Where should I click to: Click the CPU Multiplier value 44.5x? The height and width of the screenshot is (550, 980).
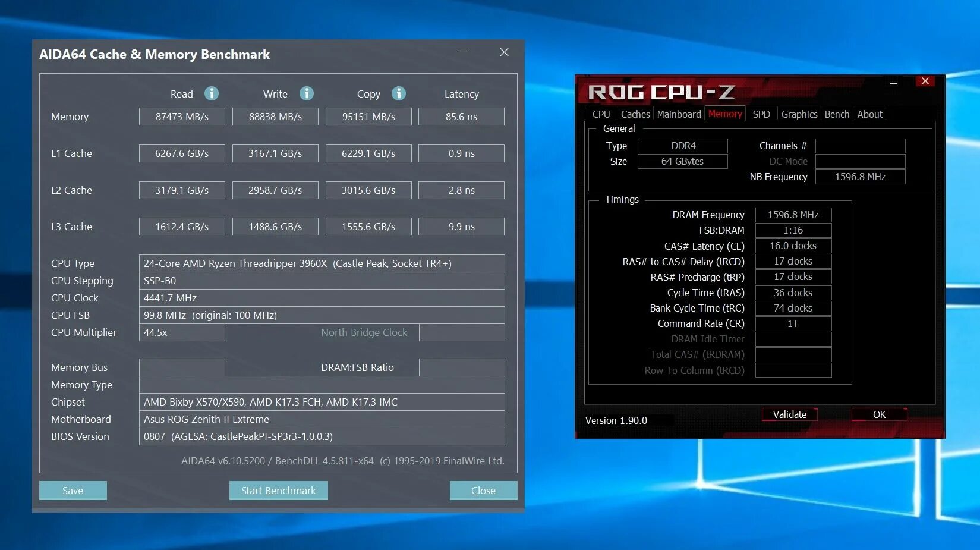coord(182,332)
